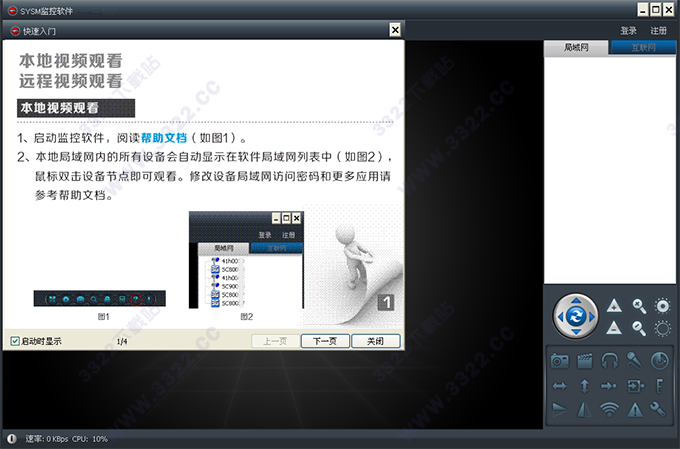
Task: Start talkback with the microphone icon
Action: click(x=634, y=361)
